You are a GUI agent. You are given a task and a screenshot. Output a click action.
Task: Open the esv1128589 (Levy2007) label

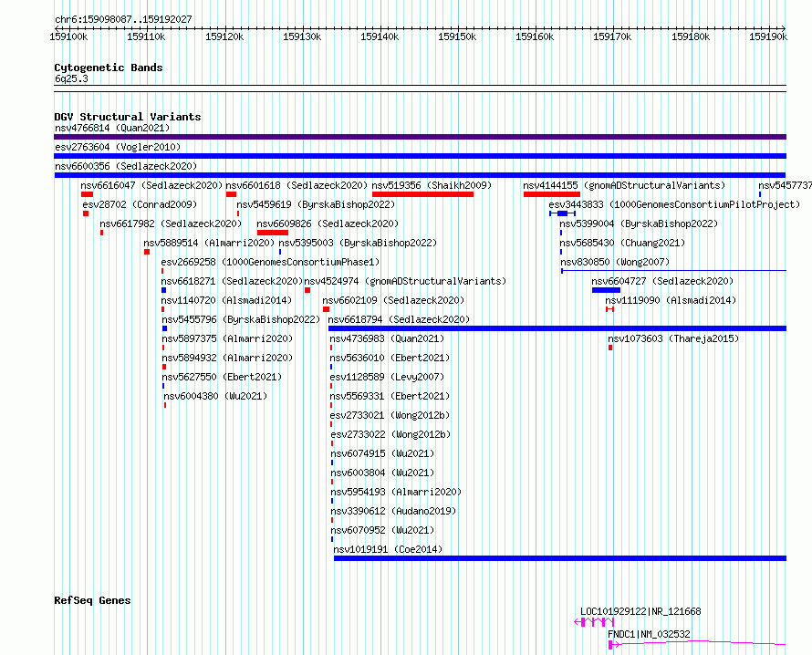click(388, 377)
